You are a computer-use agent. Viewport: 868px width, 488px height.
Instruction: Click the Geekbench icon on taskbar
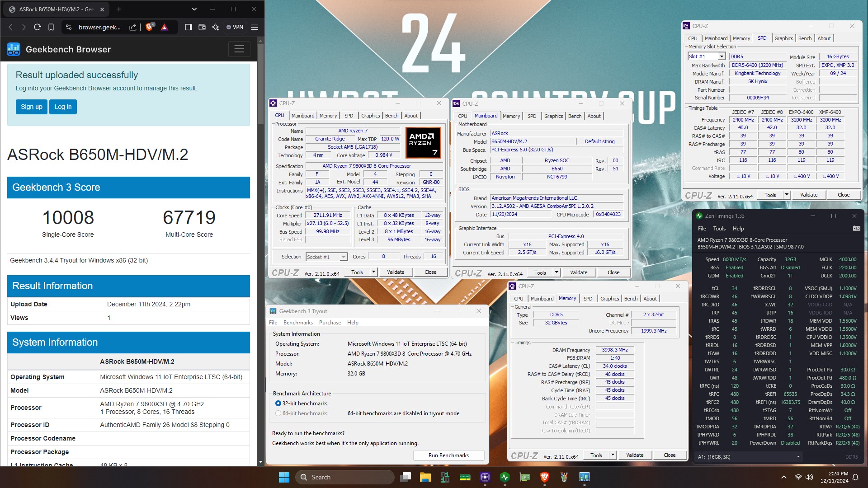(x=585, y=477)
